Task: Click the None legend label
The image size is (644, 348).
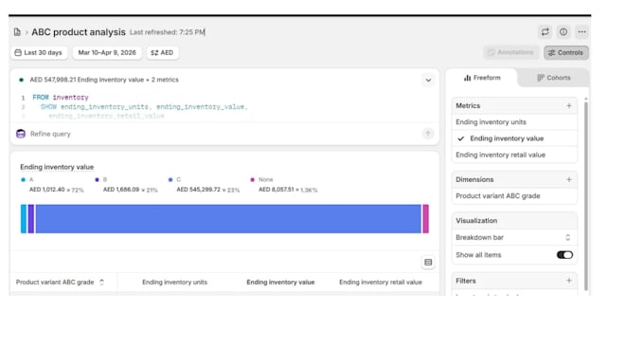Action: point(265,180)
